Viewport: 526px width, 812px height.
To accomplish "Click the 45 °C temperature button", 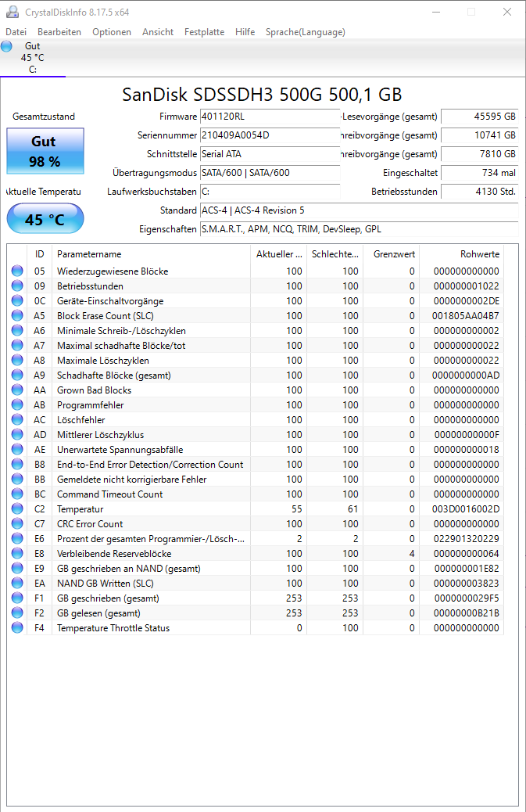I will pos(45,219).
